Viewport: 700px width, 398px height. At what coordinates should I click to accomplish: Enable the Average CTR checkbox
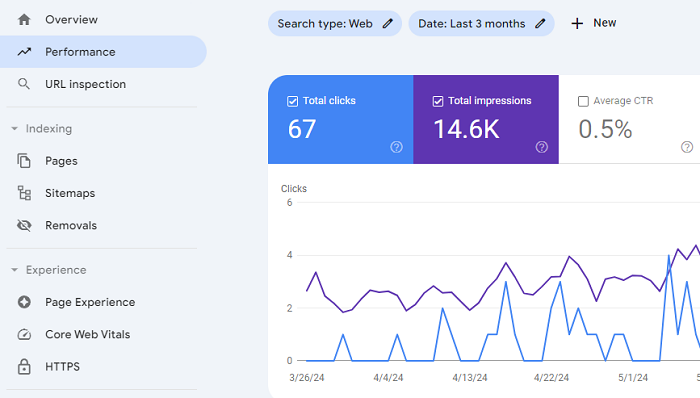(x=583, y=101)
